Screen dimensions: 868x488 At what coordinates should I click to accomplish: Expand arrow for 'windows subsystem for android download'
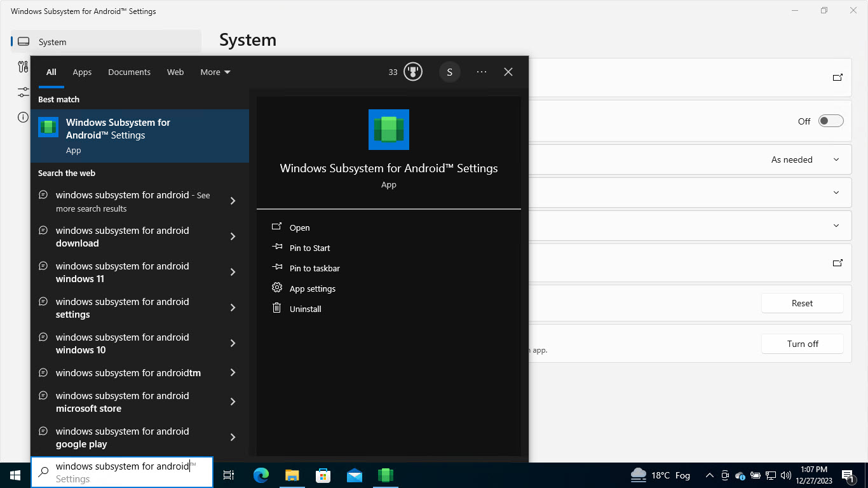coord(233,236)
